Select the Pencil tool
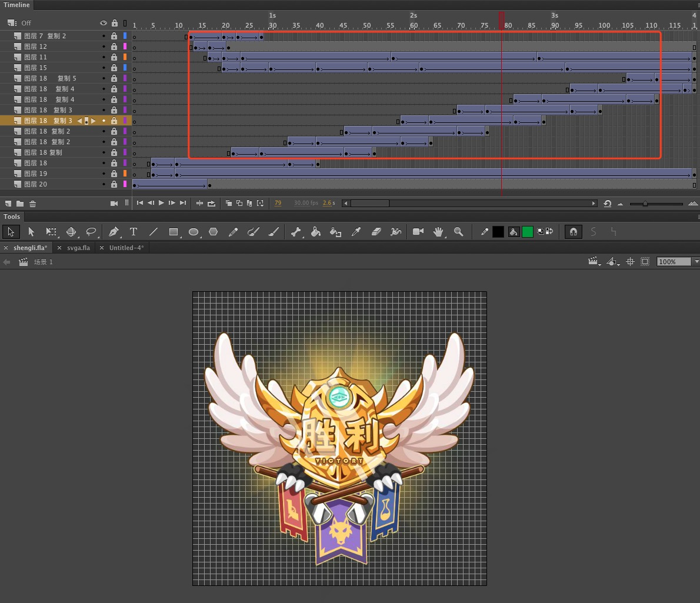 [233, 232]
